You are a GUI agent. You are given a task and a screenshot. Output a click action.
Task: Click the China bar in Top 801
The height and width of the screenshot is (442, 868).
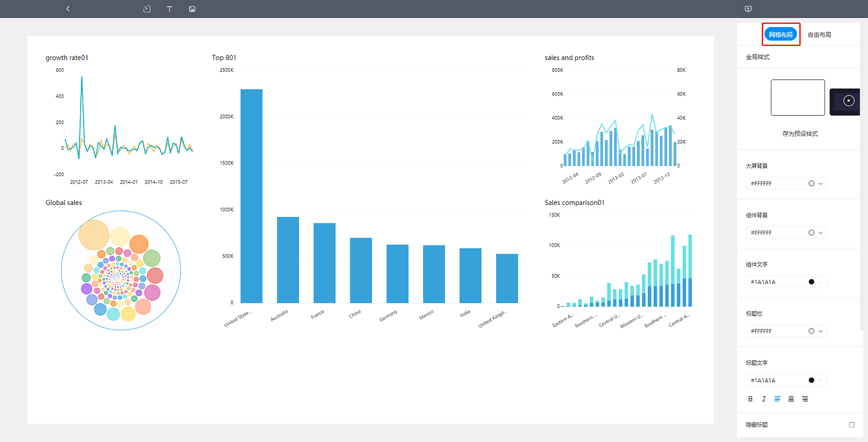[x=361, y=270]
